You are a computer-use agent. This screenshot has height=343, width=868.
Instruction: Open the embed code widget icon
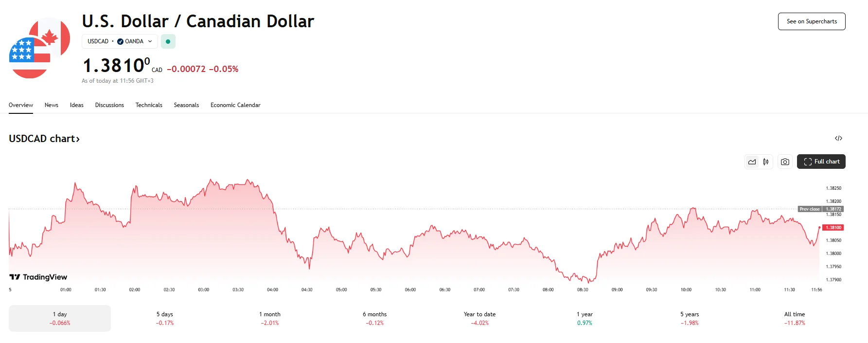click(x=838, y=139)
